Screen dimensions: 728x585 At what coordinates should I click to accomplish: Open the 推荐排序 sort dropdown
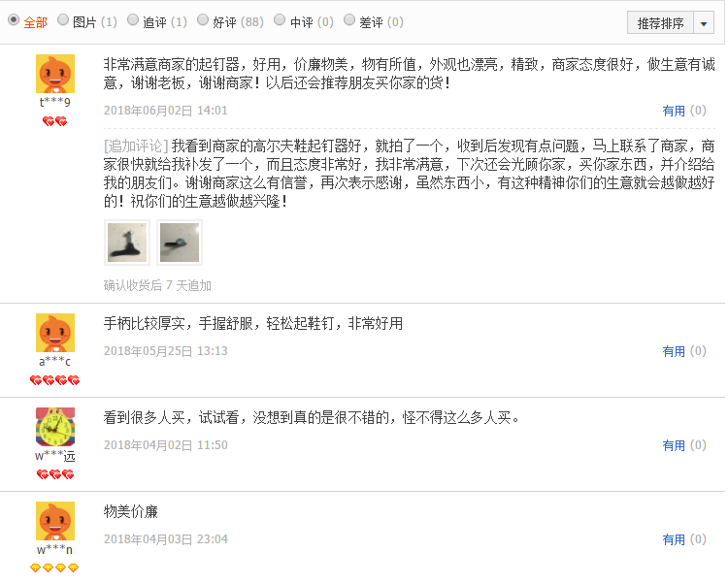(x=661, y=22)
